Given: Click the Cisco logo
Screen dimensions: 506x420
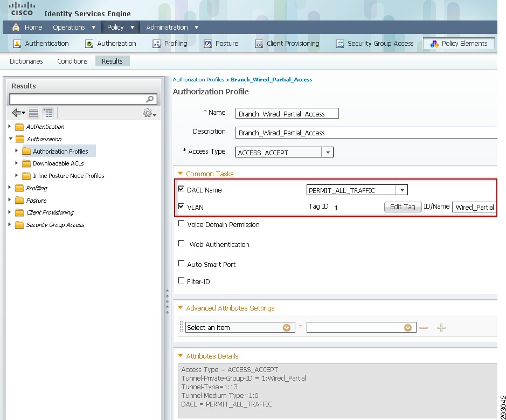Looking at the screenshot, I should coord(22,9).
